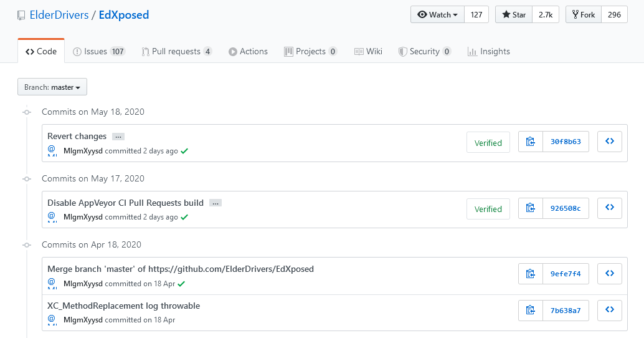Open commit hash 30f8b63
644x338 pixels.
coord(566,142)
